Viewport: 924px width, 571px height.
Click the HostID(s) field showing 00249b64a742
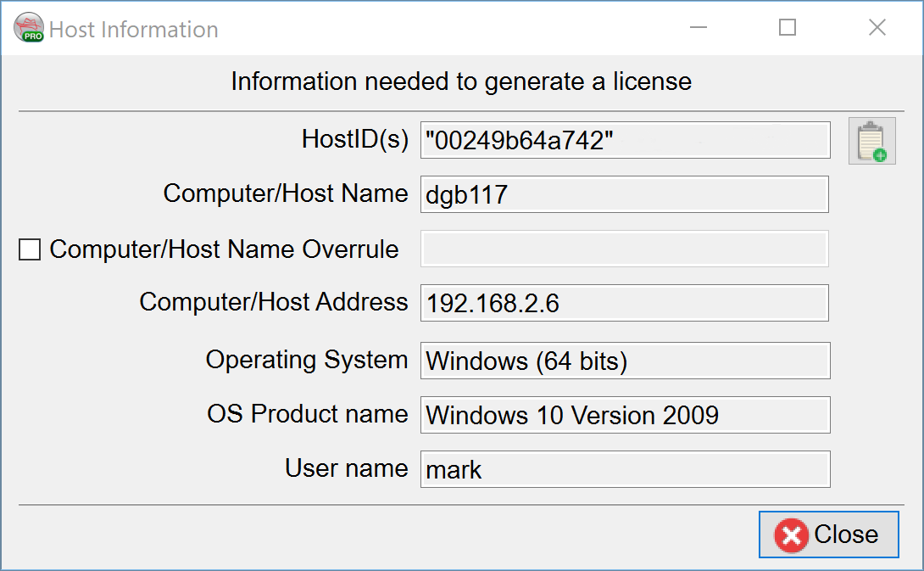pos(625,141)
